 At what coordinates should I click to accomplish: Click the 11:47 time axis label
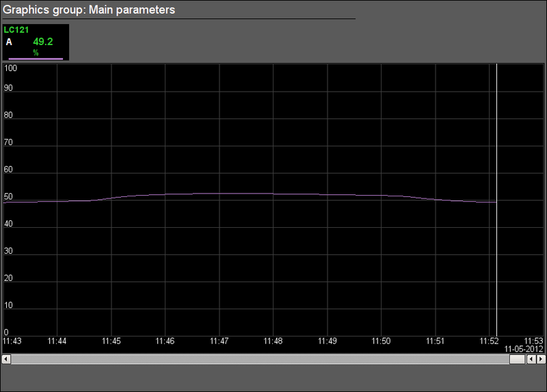(x=219, y=341)
